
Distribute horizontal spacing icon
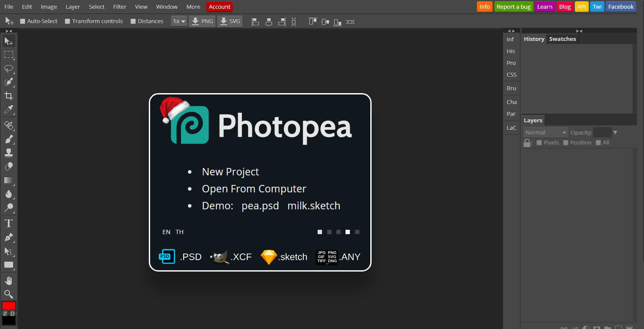350,21
